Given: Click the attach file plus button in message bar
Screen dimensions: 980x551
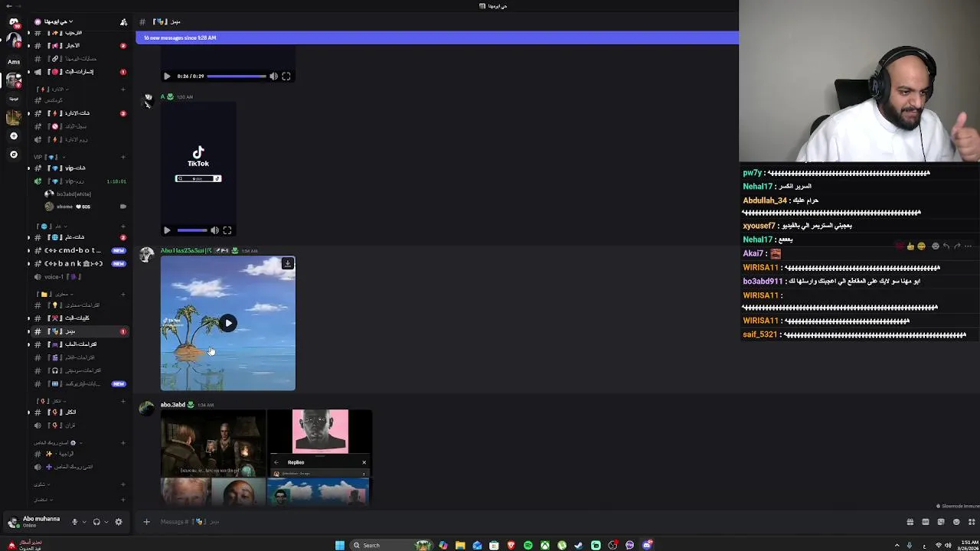Looking at the screenshot, I should tap(146, 522).
